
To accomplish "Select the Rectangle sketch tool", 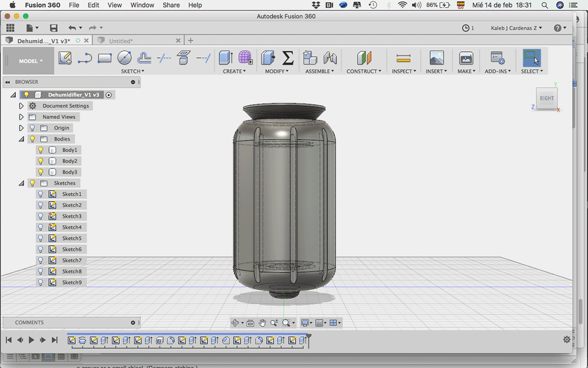I will pyautogui.click(x=105, y=58).
